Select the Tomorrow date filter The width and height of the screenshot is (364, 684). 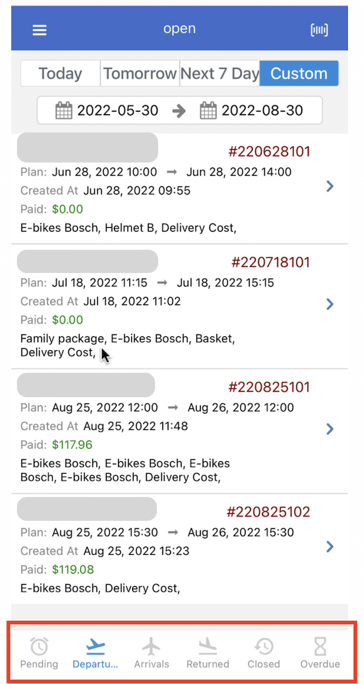point(140,73)
